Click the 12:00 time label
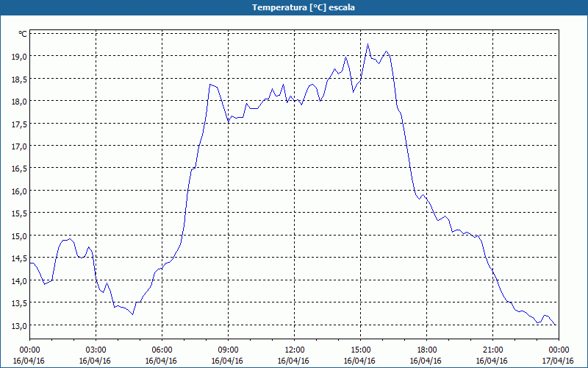Screen dimensions: 588x368 tap(295, 350)
